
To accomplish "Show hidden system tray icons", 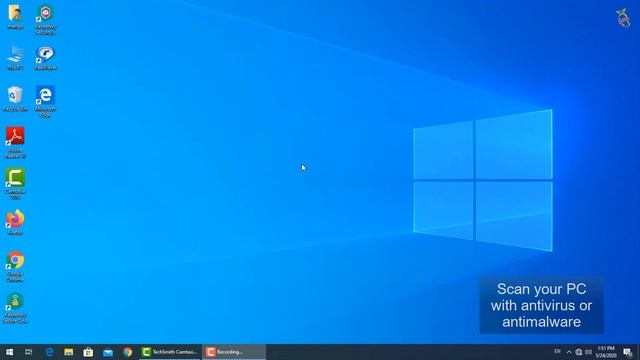I will [569, 352].
